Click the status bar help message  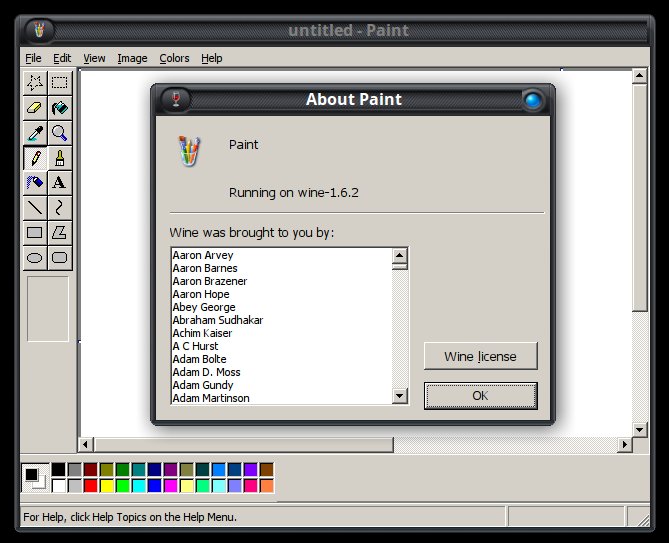pyautogui.click(x=130, y=517)
